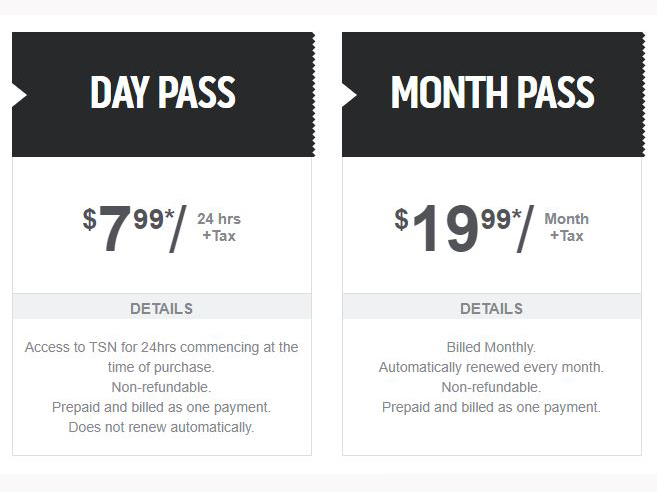This screenshot has width=657, height=492.
Task: Click the "Does not renew automatically" line
Action: [162, 427]
